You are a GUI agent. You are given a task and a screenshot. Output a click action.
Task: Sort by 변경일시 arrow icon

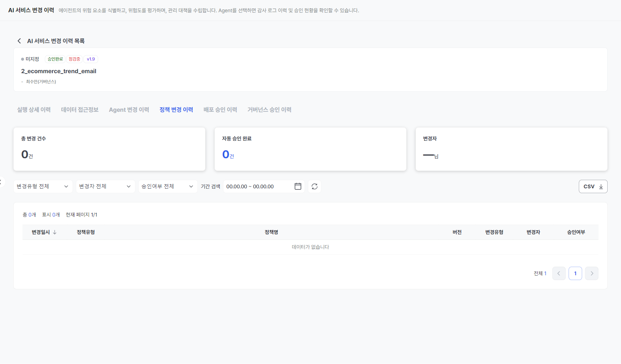[x=55, y=232]
